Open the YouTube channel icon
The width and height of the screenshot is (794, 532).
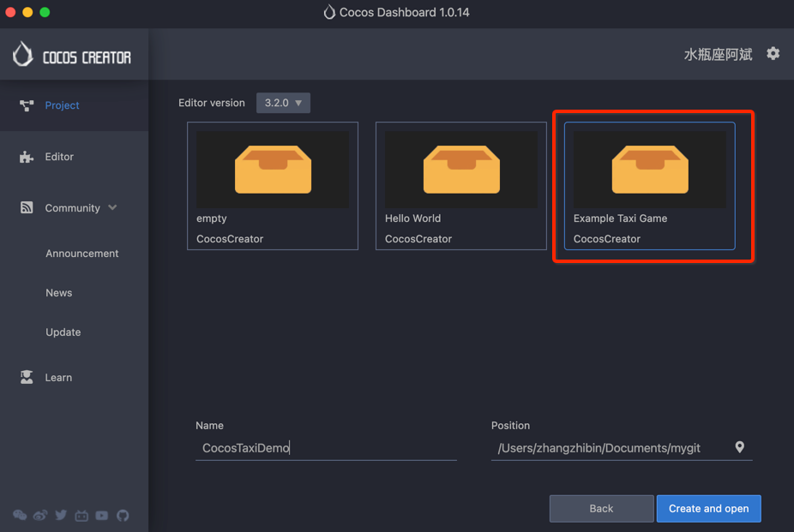[102, 515]
